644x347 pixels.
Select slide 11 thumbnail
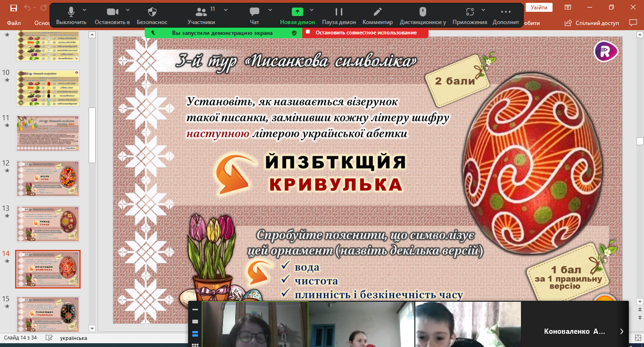48,133
